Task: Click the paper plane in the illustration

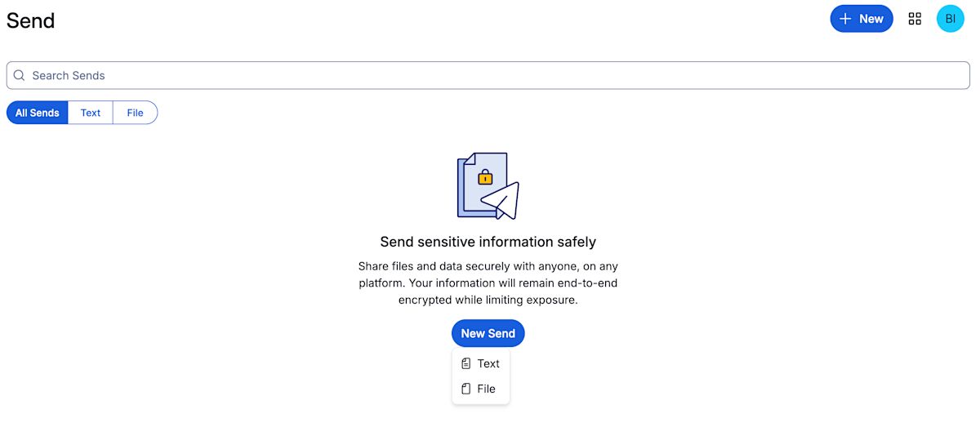Action: click(x=502, y=201)
